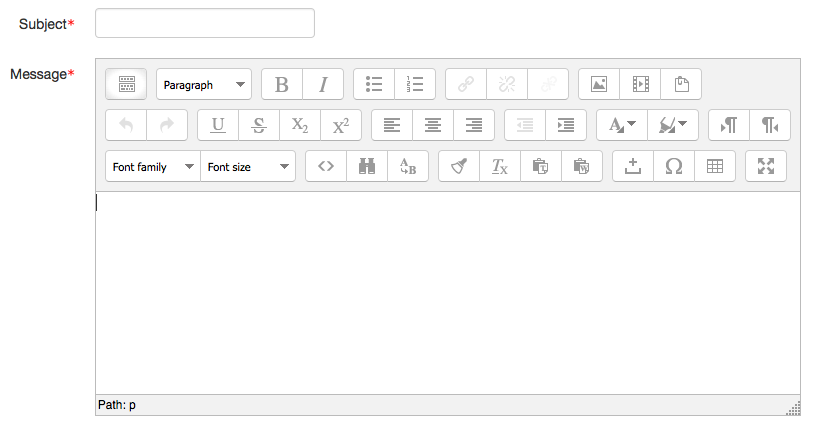Insert a table
Image resolution: width=816 pixels, height=427 pixels.
pyautogui.click(x=715, y=166)
